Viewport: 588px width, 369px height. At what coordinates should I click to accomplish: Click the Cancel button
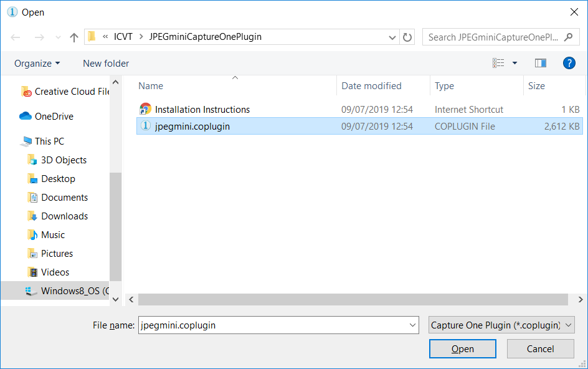point(541,348)
